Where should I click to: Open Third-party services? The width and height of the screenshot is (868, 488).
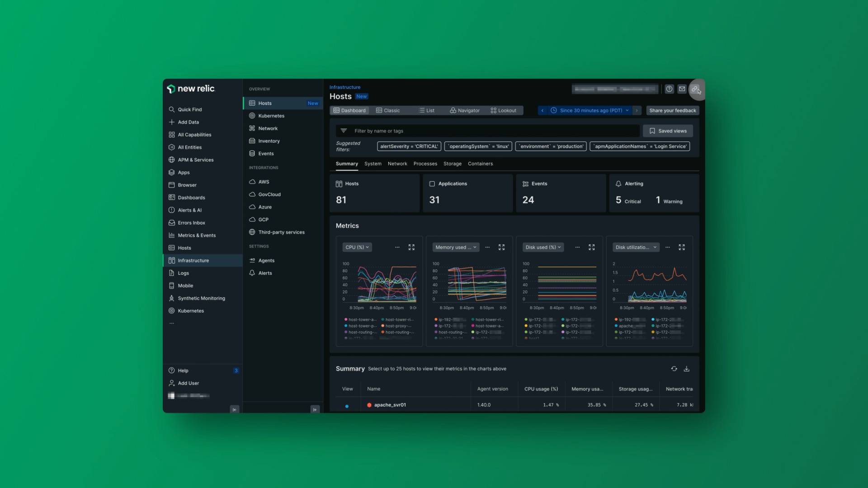click(281, 232)
